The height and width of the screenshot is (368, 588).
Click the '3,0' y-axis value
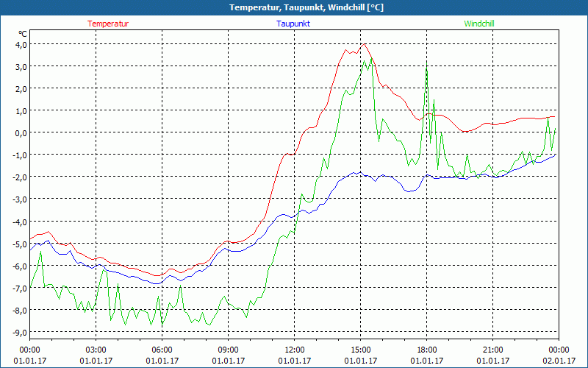[x=21, y=66]
